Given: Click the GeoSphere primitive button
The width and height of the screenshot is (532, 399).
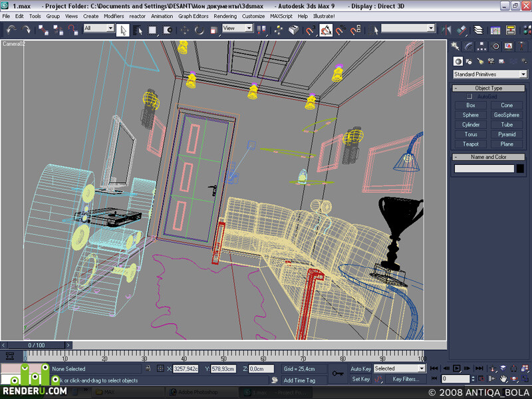Looking at the screenshot, I should point(507,115).
